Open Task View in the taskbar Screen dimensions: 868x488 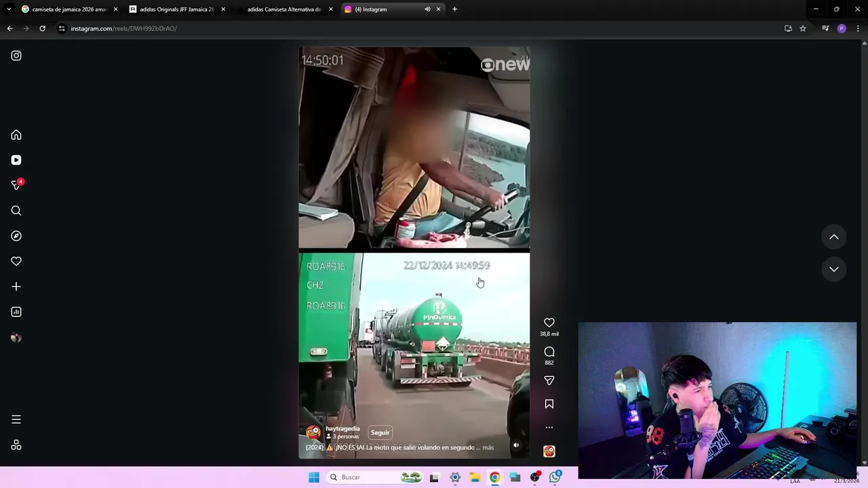[x=434, y=477]
